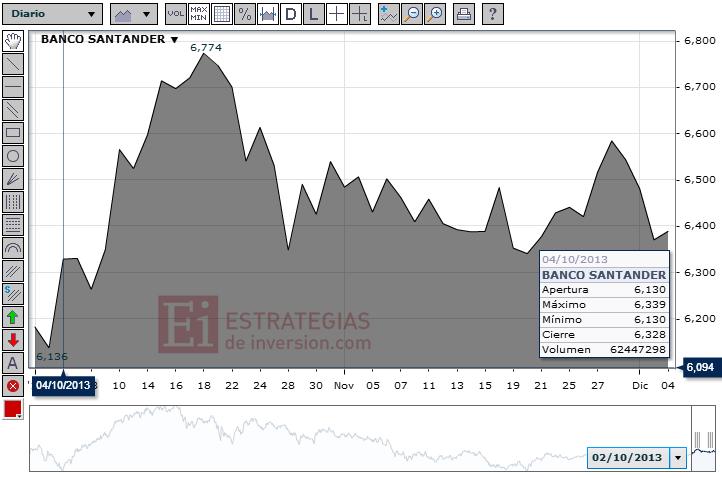Click the Volumen 62447298 value
The width and height of the screenshot is (722, 478).
click(638, 350)
